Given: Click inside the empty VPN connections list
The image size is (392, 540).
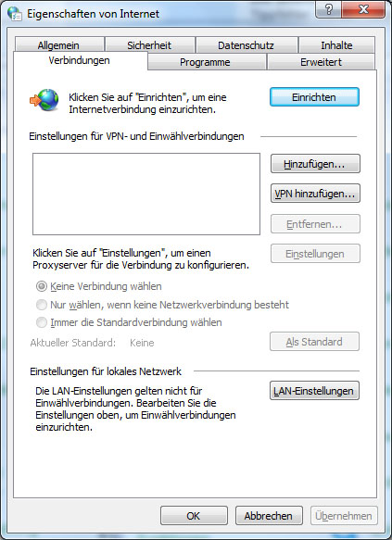Looking at the screenshot, I should 146,194.
